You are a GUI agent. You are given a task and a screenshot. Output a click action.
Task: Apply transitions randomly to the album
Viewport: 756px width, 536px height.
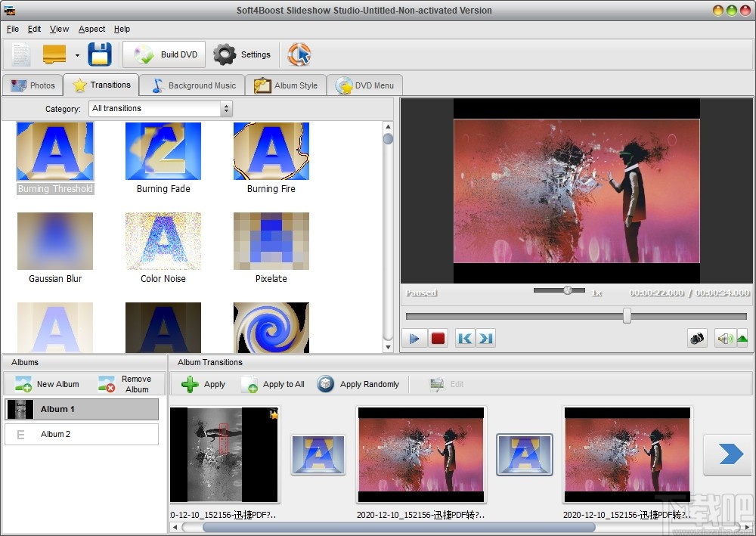click(359, 384)
